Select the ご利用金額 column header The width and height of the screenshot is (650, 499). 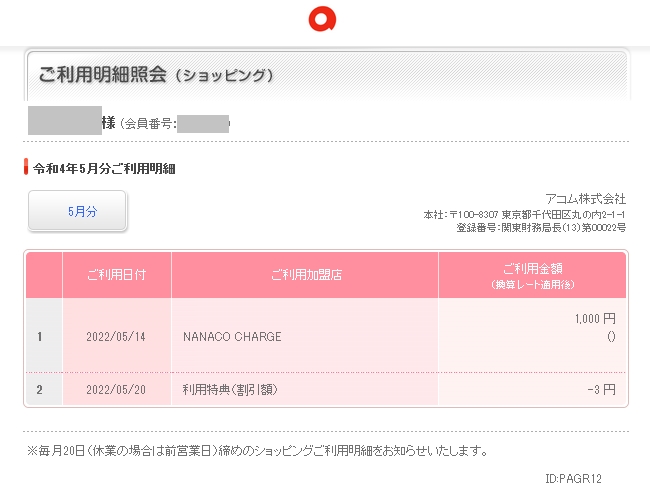tap(532, 275)
